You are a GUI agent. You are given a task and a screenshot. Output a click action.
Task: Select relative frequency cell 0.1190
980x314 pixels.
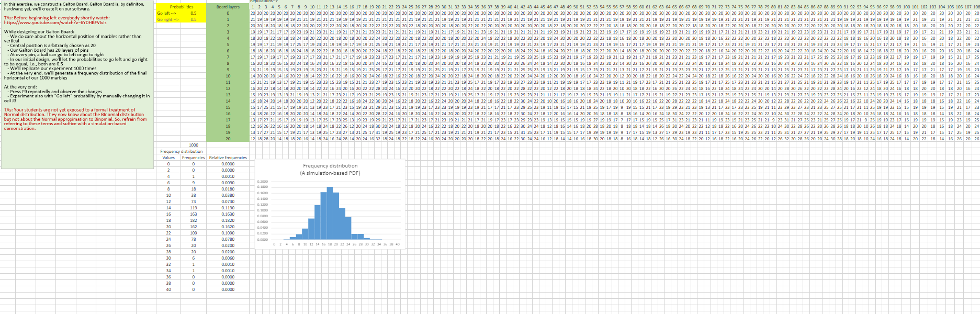[x=228, y=208]
